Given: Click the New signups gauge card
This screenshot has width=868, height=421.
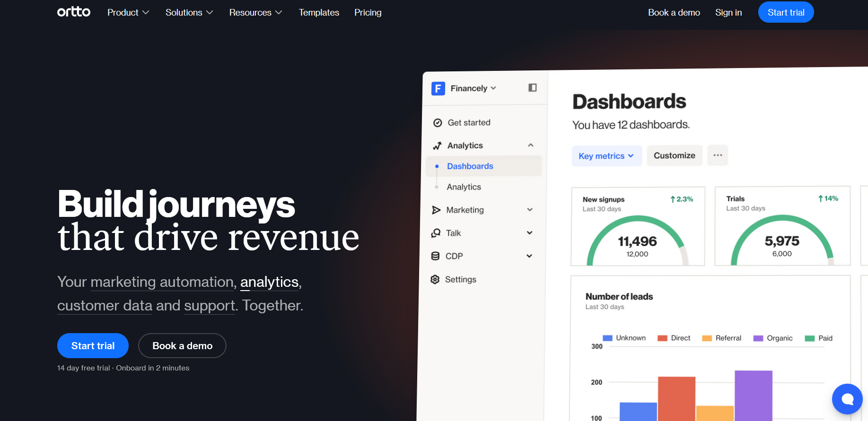Looking at the screenshot, I should coord(638,226).
